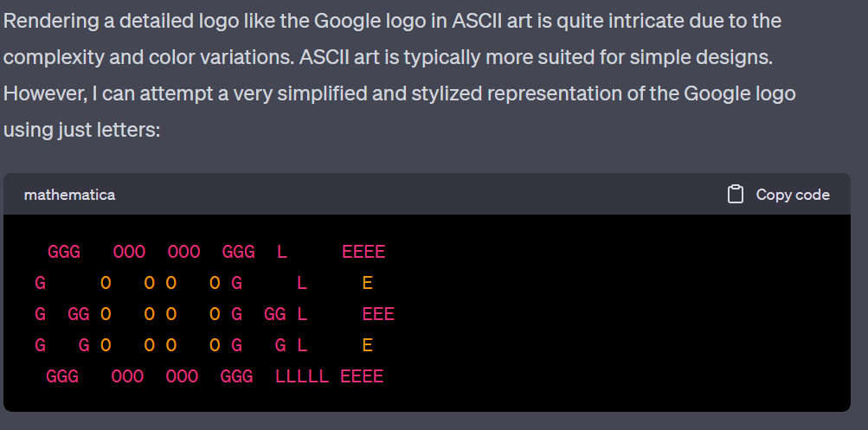Screen dimensions: 868x430
Task: Click the clipboard icon beside Copy code
Action: [x=735, y=195]
